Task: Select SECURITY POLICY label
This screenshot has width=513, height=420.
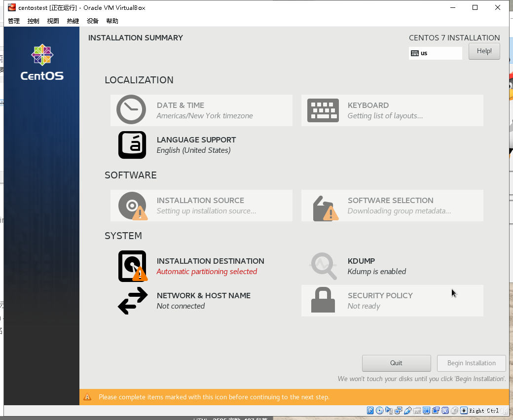Action: pos(380,295)
